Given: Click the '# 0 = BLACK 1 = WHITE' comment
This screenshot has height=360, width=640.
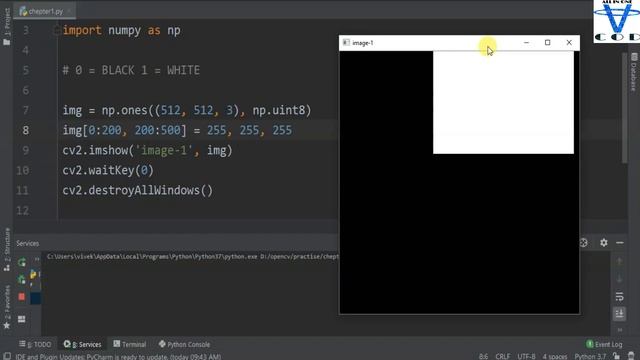Looking at the screenshot, I should pyautogui.click(x=131, y=70).
